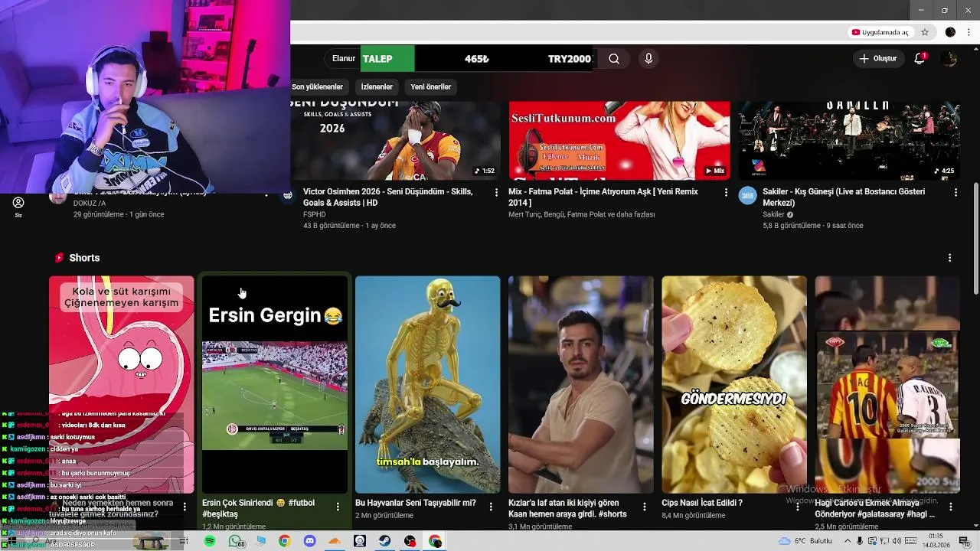Open Chrome's three-dot menu
Screen dimensions: 980x551
point(969,32)
